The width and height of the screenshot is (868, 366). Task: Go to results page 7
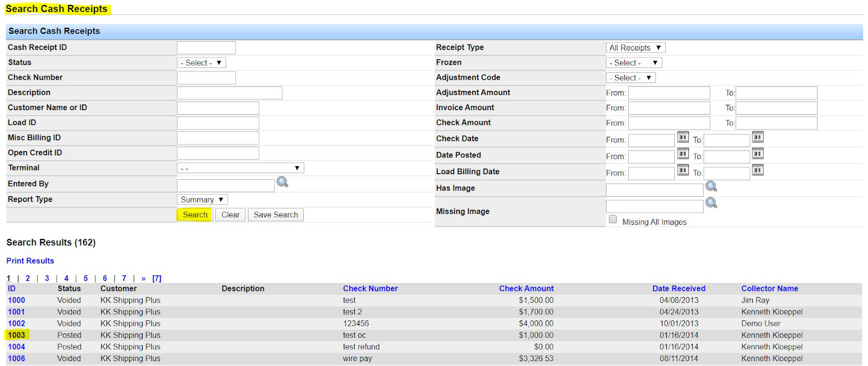click(124, 278)
